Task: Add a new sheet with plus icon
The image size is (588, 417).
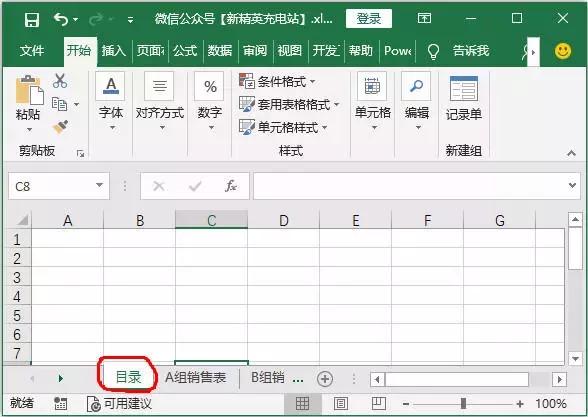Action: click(325, 379)
